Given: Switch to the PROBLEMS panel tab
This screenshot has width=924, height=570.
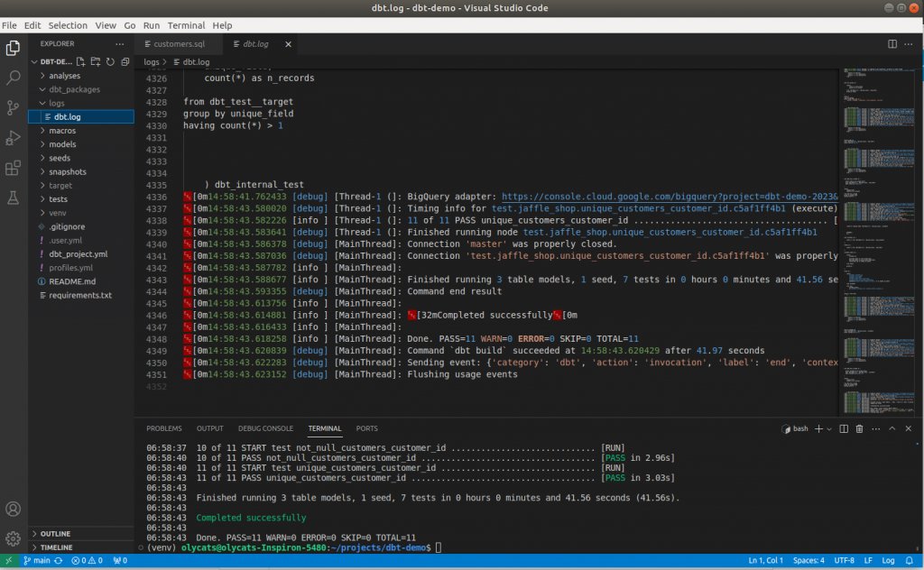Looking at the screenshot, I should click(164, 428).
